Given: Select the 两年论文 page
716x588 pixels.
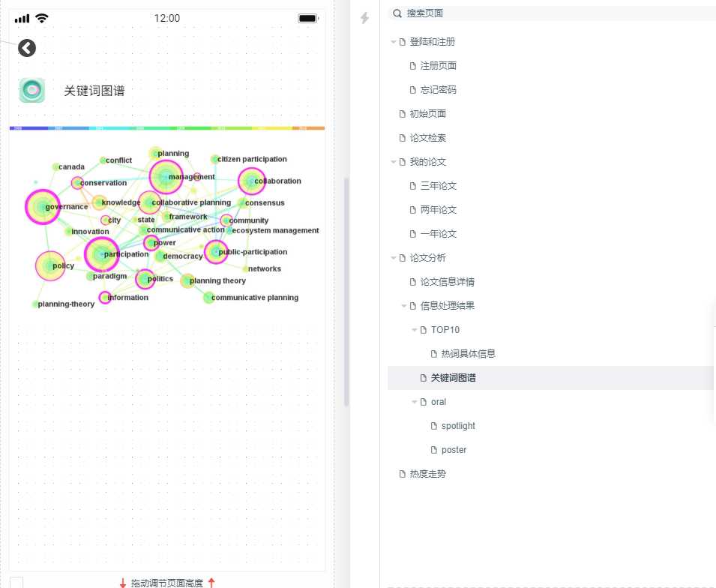Looking at the screenshot, I should click(x=439, y=210).
